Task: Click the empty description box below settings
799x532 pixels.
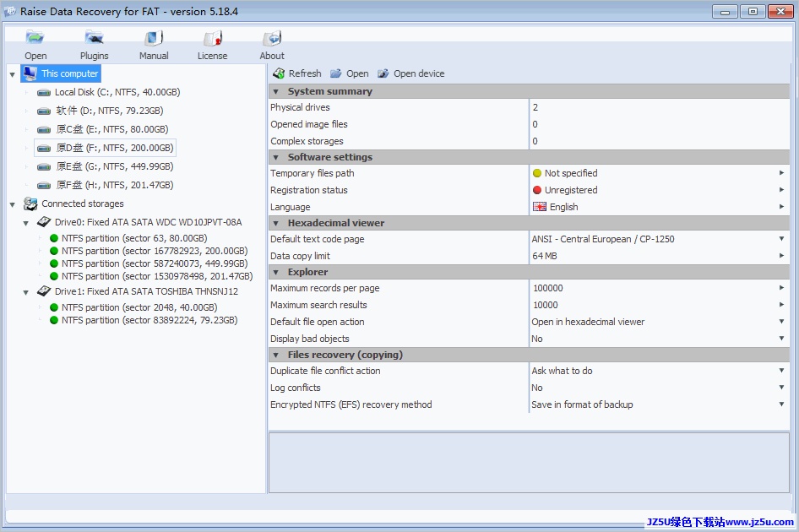Action: click(x=529, y=463)
